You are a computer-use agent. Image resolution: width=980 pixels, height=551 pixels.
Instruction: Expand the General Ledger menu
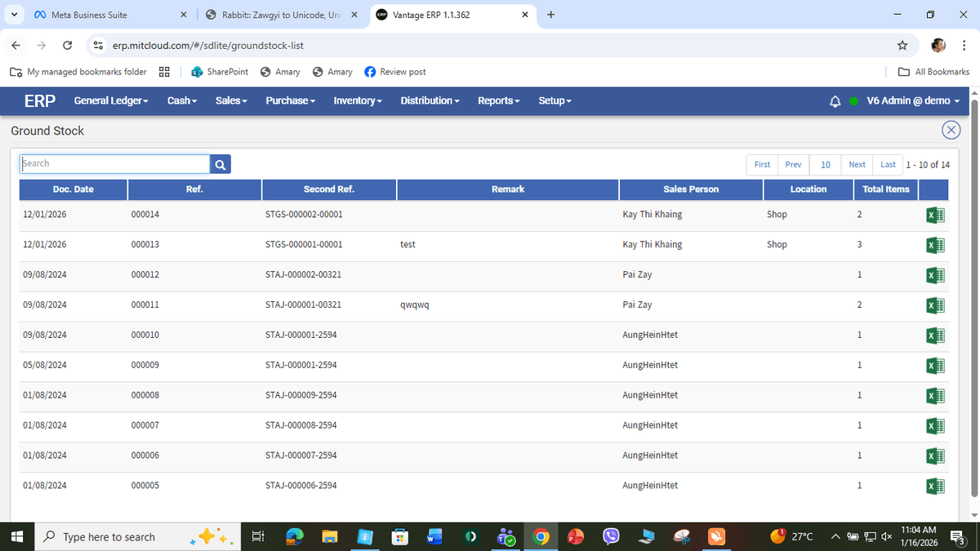point(111,100)
